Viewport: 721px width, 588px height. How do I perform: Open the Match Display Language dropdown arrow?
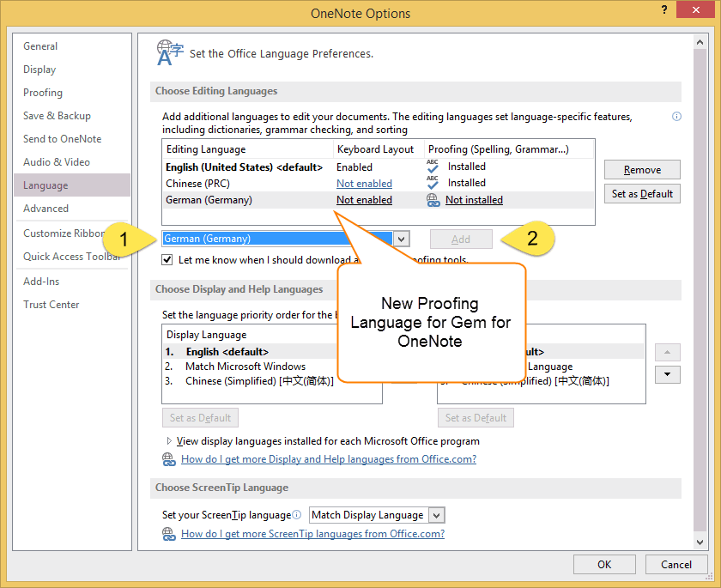coord(436,515)
